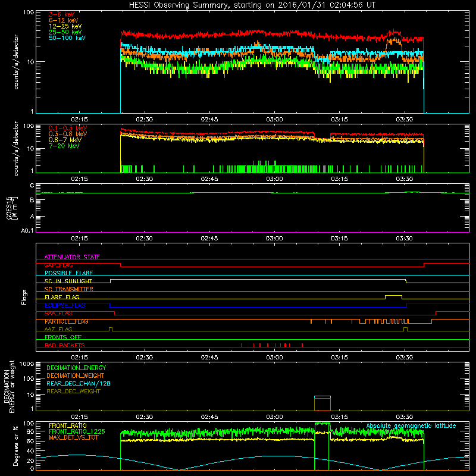Click the vertical Flags axis title
Viewport: 476px width, 476px height.
pyautogui.click(x=24, y=297)
